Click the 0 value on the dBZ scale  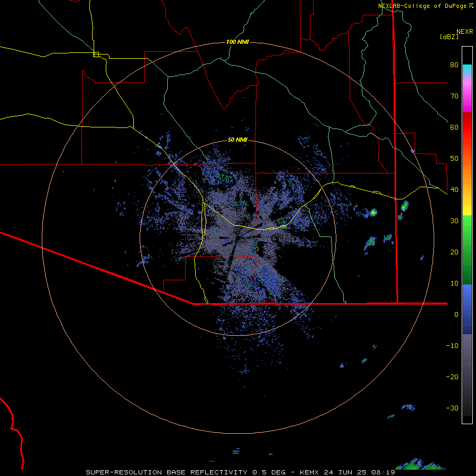(456, 315)
